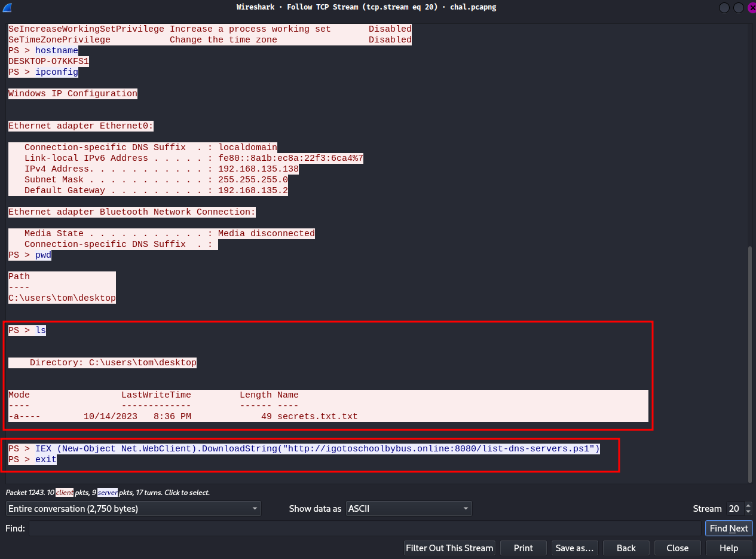This screenshot has height=559, width=756.
Task: Maximize the Follow TCP Stream window
Action: (739, 7)
